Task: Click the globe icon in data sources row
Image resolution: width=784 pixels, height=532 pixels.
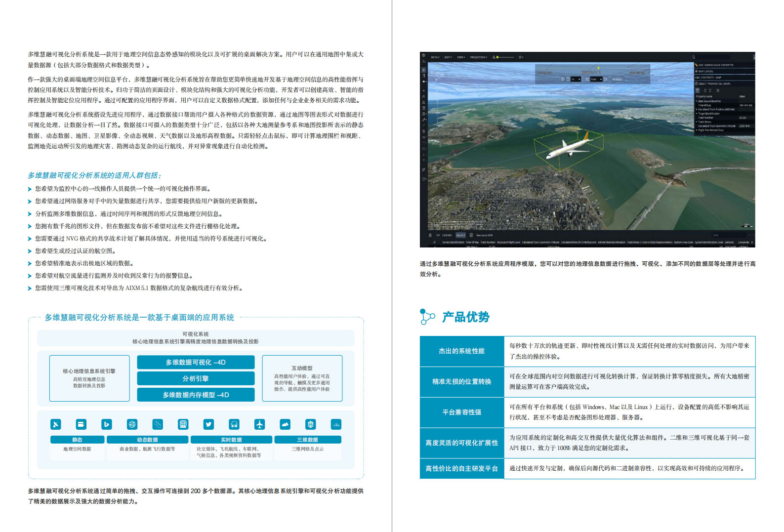Action: click(132, 424)
